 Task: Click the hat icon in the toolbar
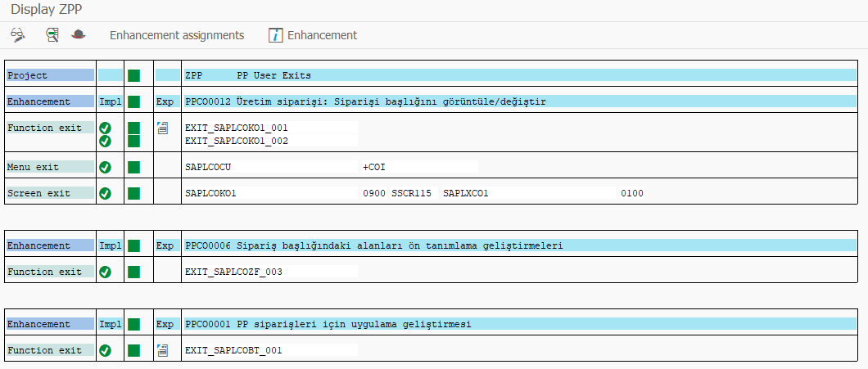79,34
